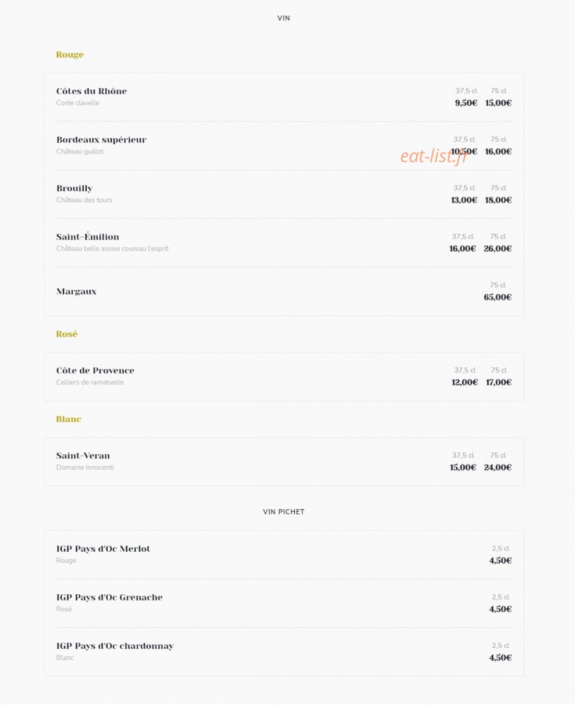Click the eat-list.fr watermark link
575x728 pixels.
434,156
